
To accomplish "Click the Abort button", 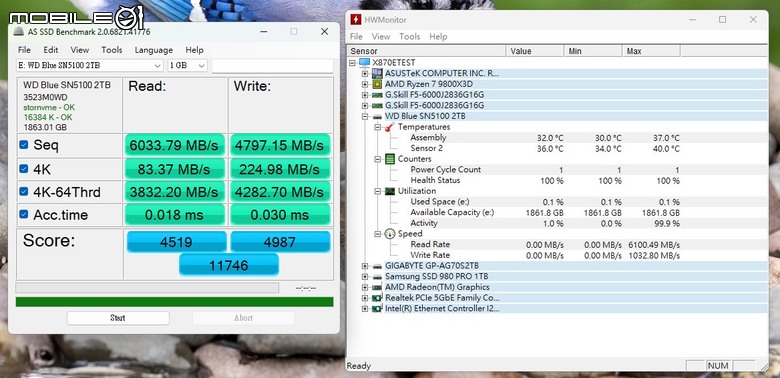I will point(243,318).
